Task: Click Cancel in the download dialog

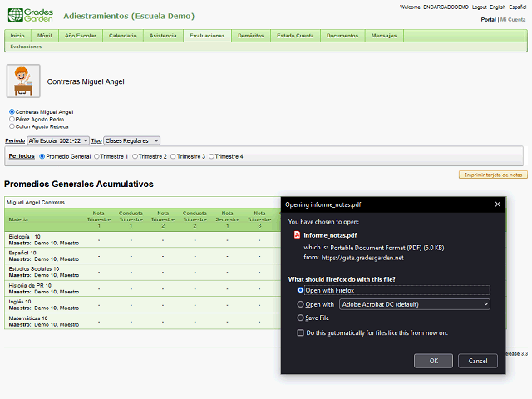Action: pyautogui.click(x=477, y=361)
